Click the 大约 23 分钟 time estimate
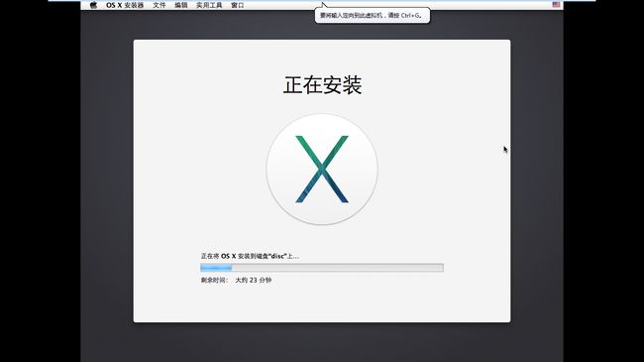644x362 pixels. click(x=253, y=280)
